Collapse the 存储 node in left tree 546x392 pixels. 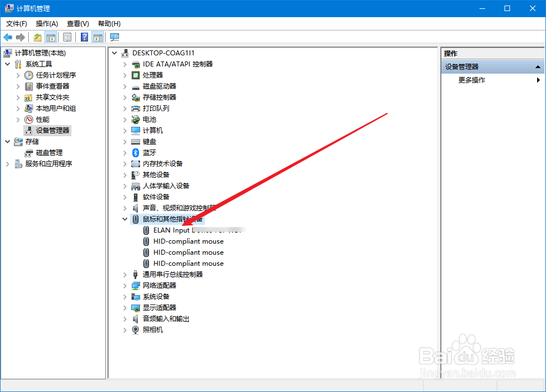coord(8,142)
